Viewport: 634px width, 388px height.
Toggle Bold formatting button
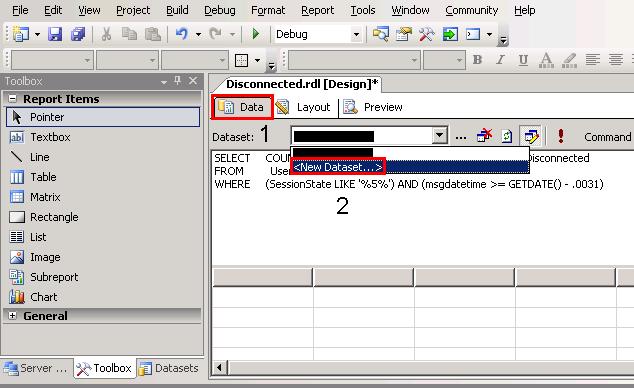point(478,60)
